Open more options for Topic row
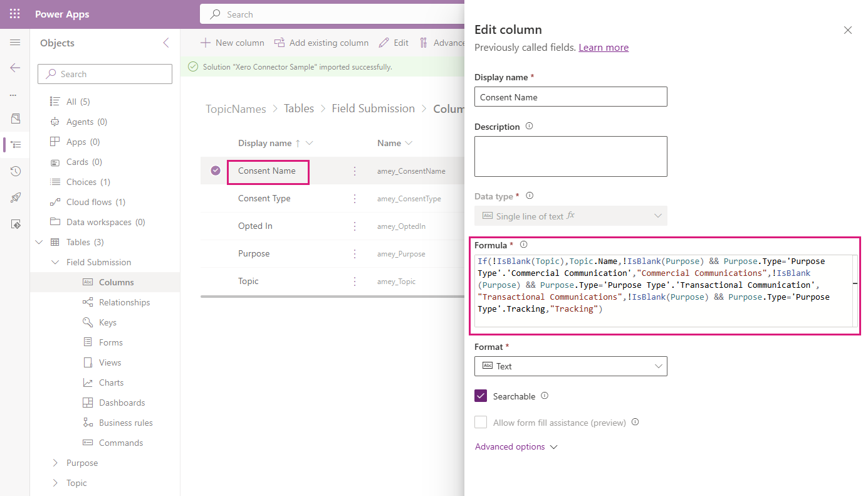This screenshot has width=868, height=496. [355, 281]
